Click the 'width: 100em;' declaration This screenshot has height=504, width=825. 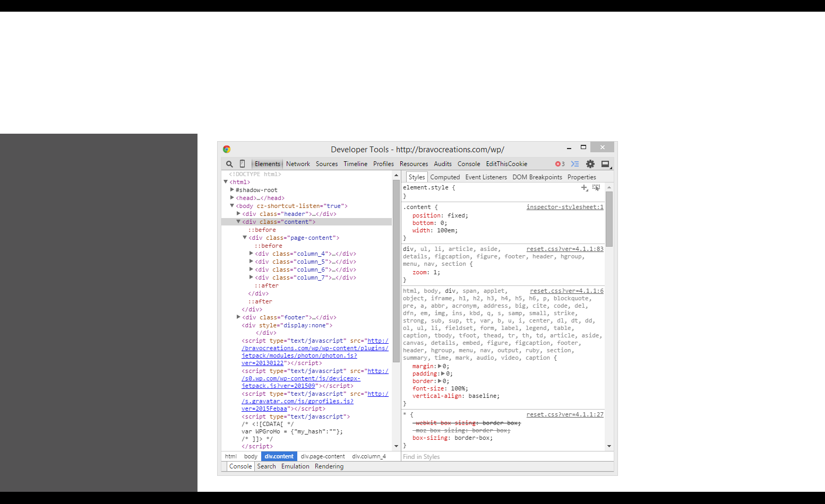(435, 230)
